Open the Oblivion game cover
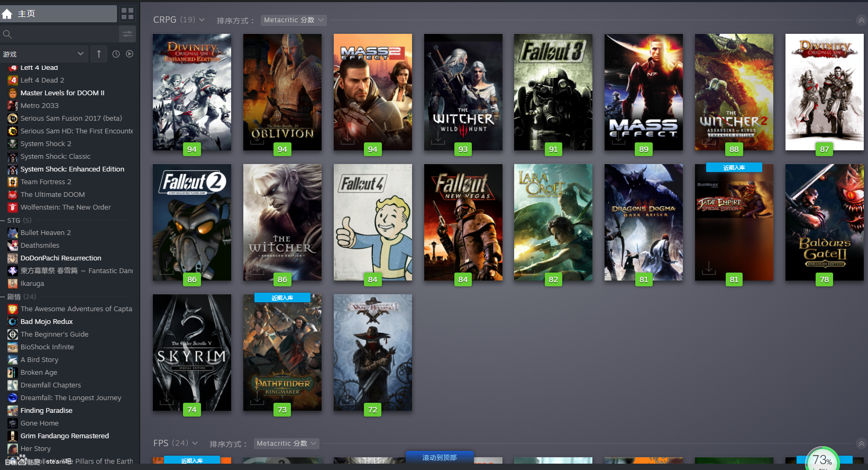Screen dimensions: 868x470 (x=282, y=92)
